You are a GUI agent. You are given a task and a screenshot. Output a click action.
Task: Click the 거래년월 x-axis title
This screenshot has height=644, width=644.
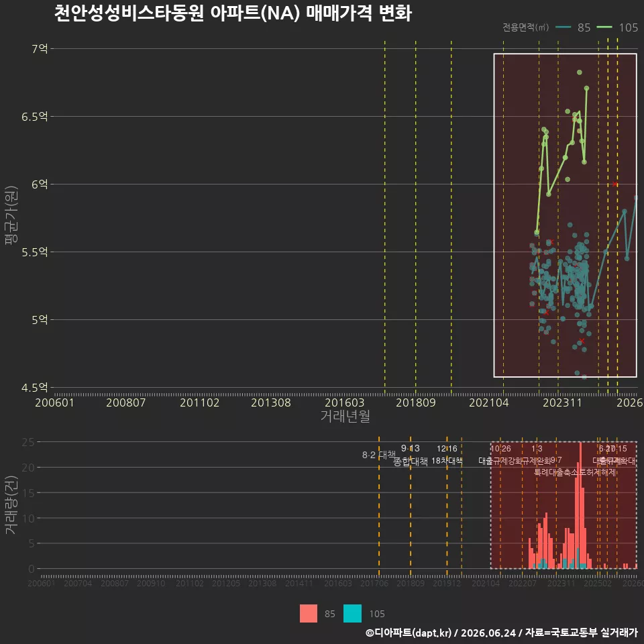pos(345,416)
